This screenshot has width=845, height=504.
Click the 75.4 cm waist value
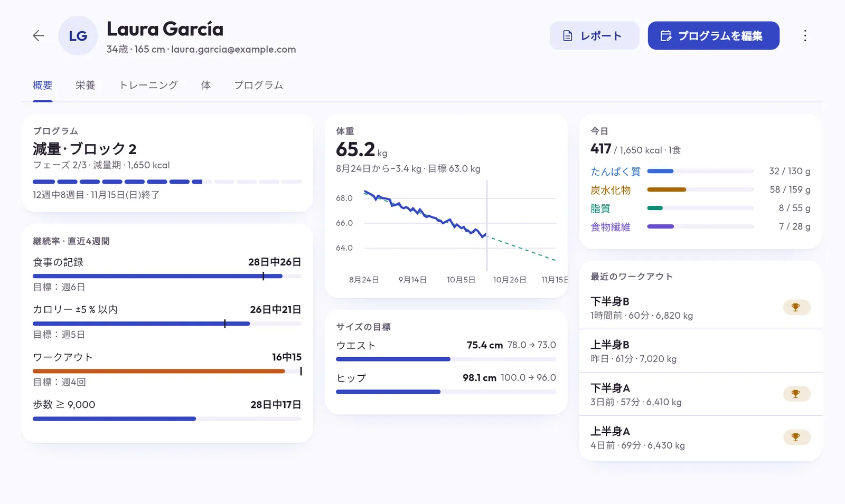click(485, 345)
